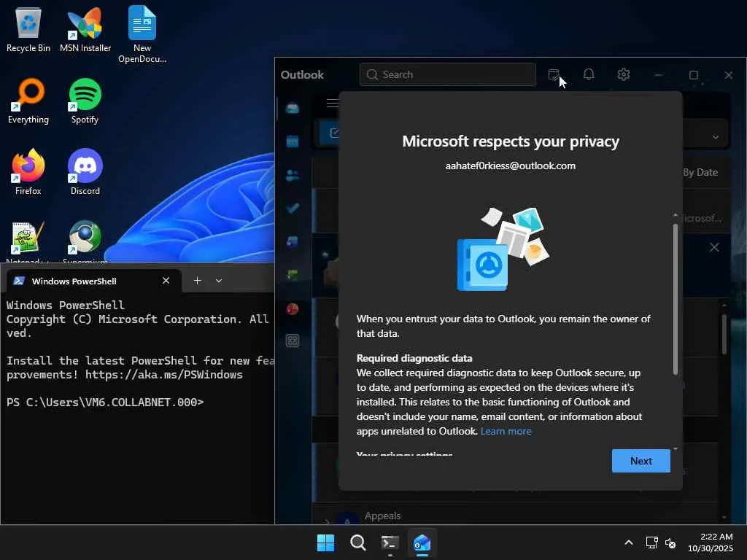Click the PowerShell prompt line
Image resolution: width=747 pixels, height=560 pixels.
point(105,402)
